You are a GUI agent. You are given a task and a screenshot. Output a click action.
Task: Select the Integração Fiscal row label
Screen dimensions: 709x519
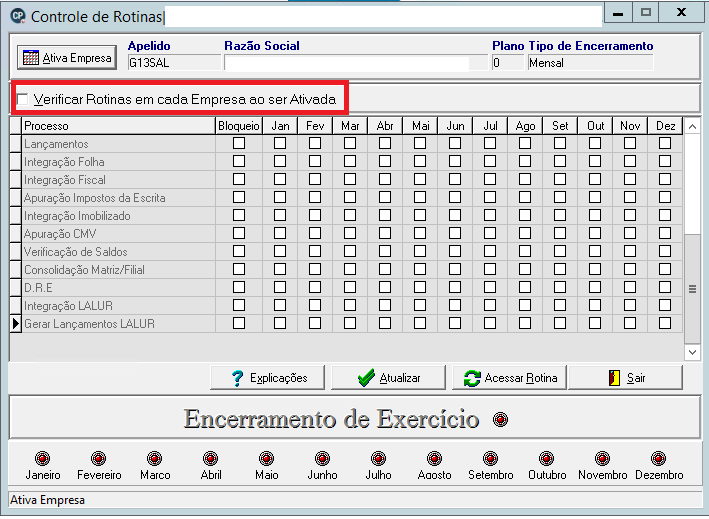[65, 180]
